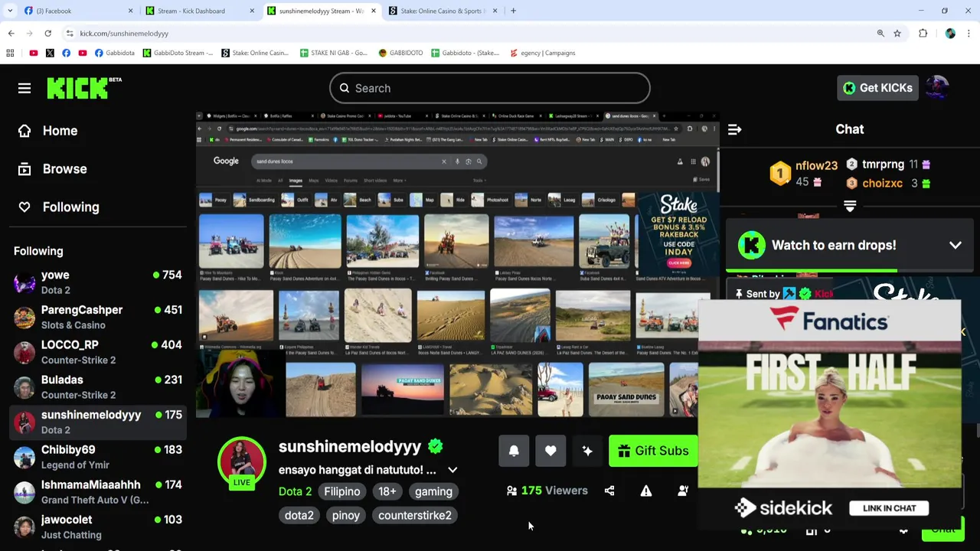Image resolution: width=980 pixels, height=551 pixels.
Task: Open the Dota 2 category link
Action: pos(295,491)
